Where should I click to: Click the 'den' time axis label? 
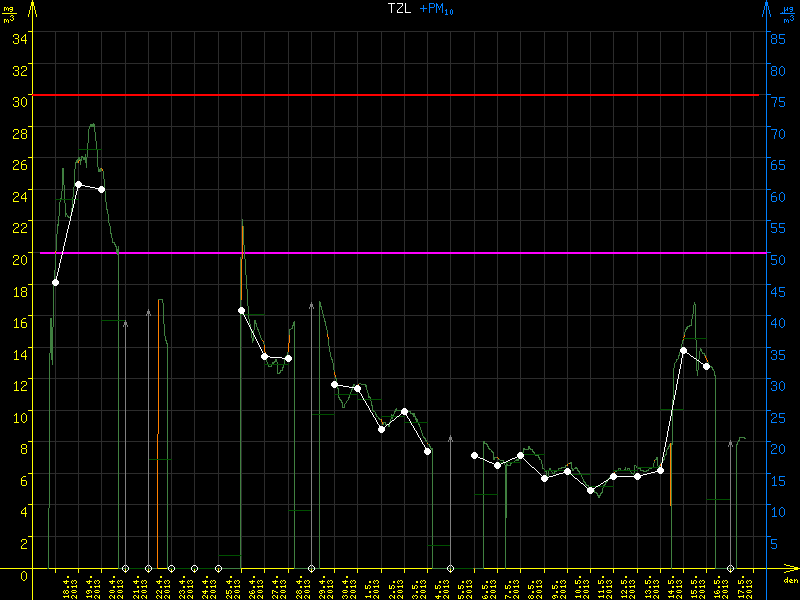click(790, 581)
